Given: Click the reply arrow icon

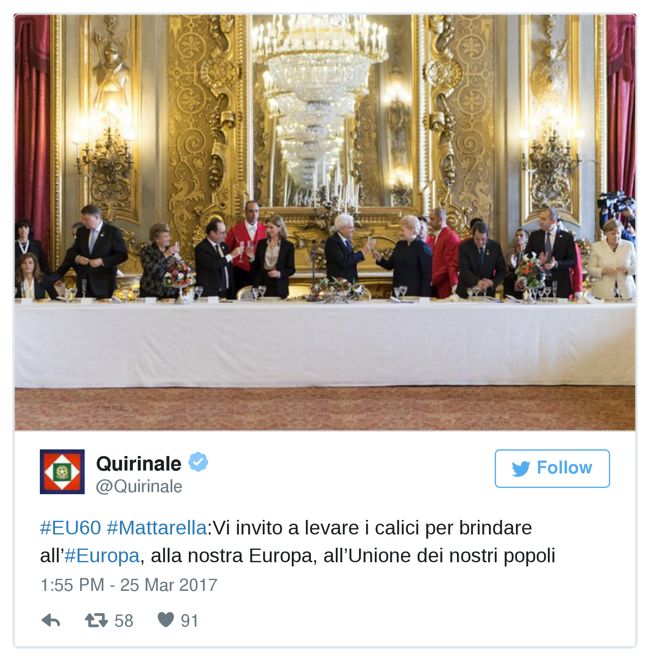Looking at the screenshot, I should click(51, 620).
